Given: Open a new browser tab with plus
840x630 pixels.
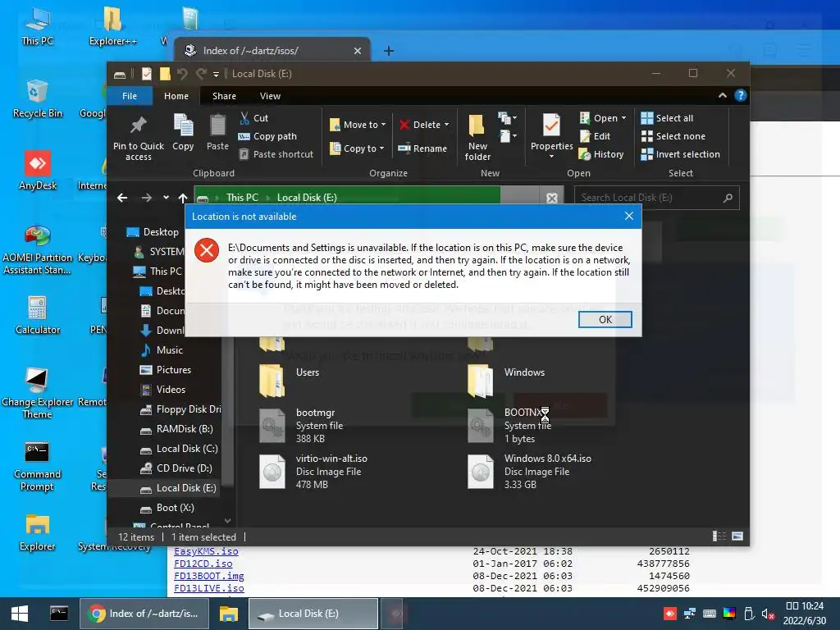Looking at the screenshot, I should click(389, 51).
